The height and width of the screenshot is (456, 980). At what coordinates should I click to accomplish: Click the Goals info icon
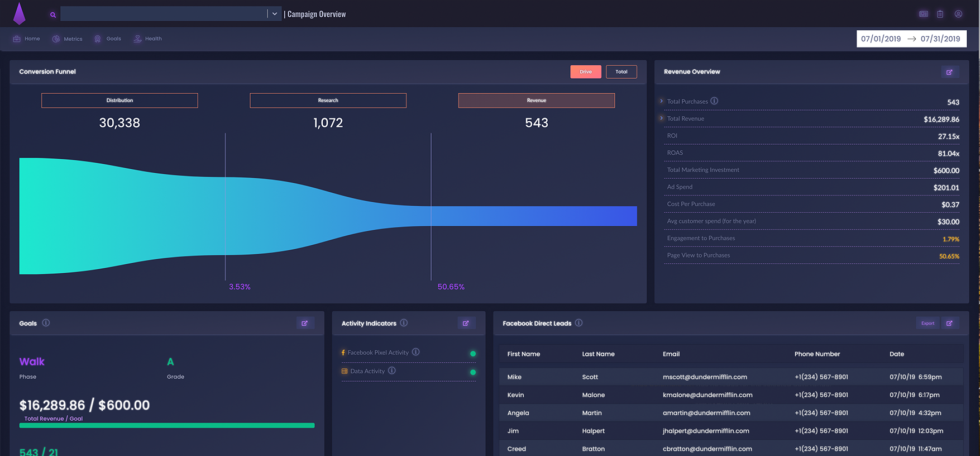(x=46, y=322)
